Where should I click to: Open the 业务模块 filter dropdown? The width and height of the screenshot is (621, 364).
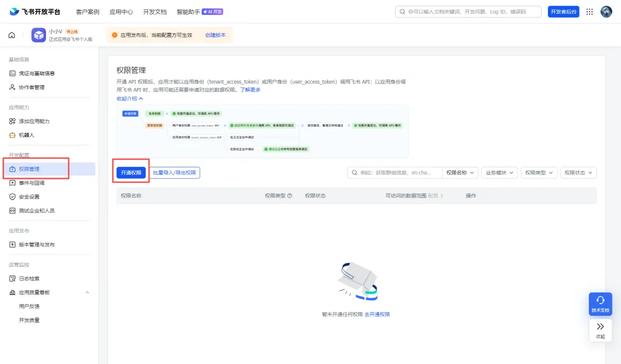tap(500, 173)
